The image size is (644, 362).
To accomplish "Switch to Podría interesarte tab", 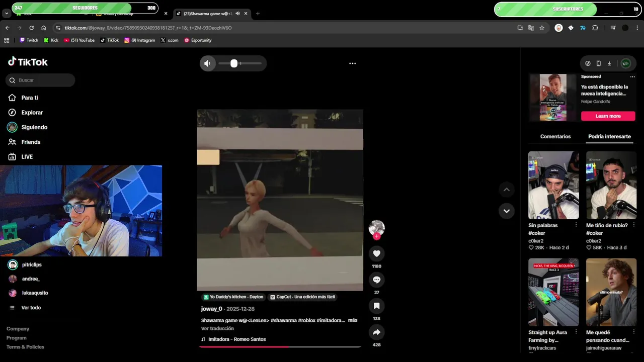I will (x=609, y=136).
